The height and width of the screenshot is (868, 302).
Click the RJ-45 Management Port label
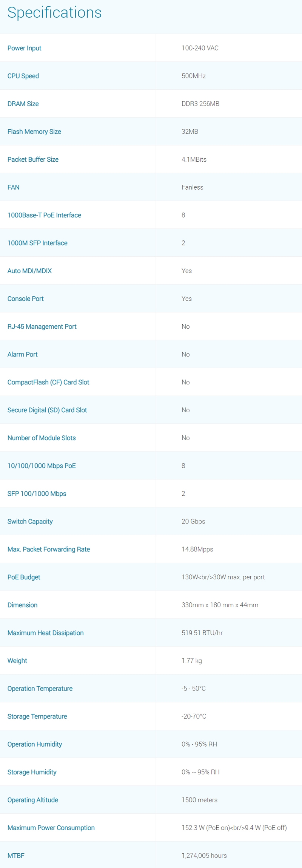click(x=42, y=327)
